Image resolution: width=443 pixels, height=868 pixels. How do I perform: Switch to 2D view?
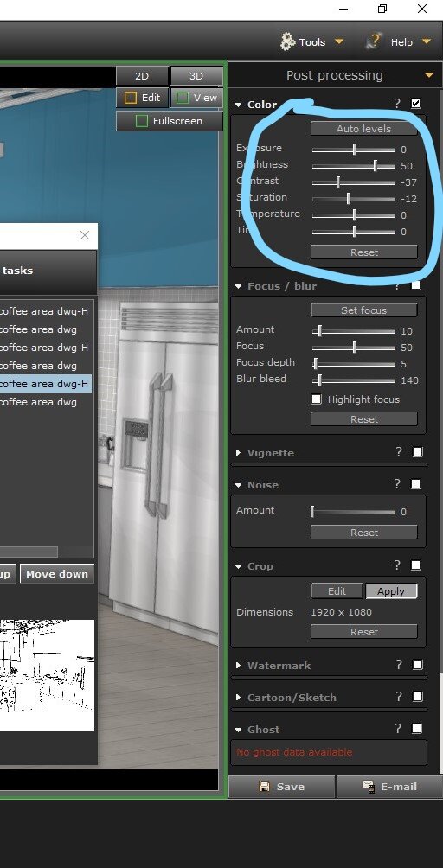click(142, 76)
